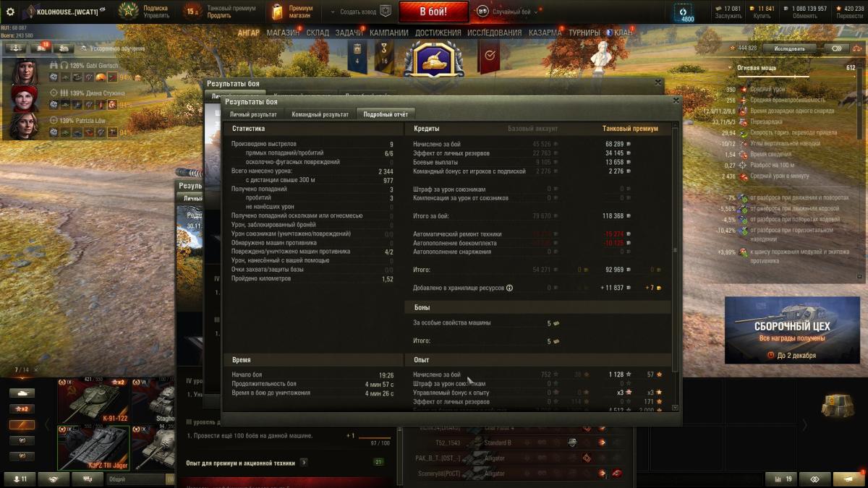Screen dimensions: 868x488
Task: Go to АНГАР tab
Action: (x=248, y=33)
